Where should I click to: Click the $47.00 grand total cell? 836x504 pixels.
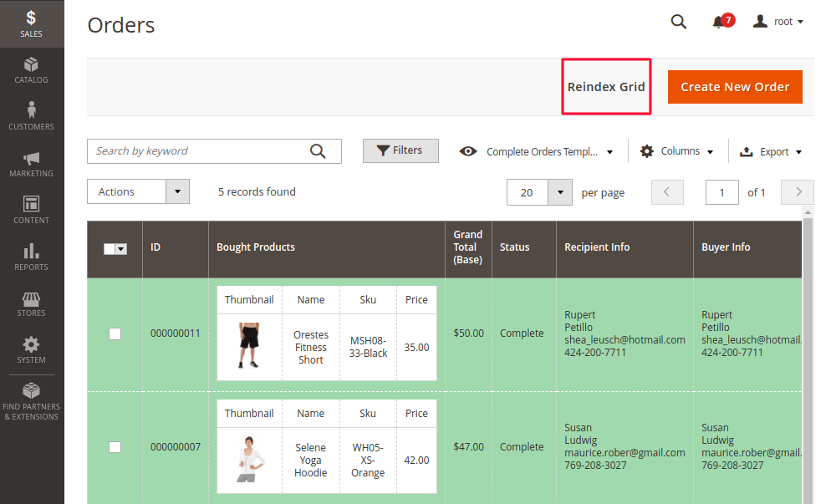click(x=469, y=447)
